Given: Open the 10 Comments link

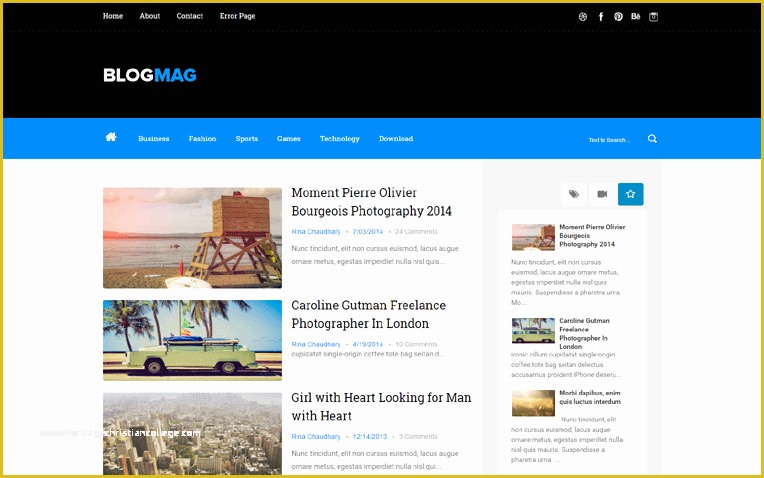Looking at the screenshot, I should pyautogui.click(x=416, y=344).
